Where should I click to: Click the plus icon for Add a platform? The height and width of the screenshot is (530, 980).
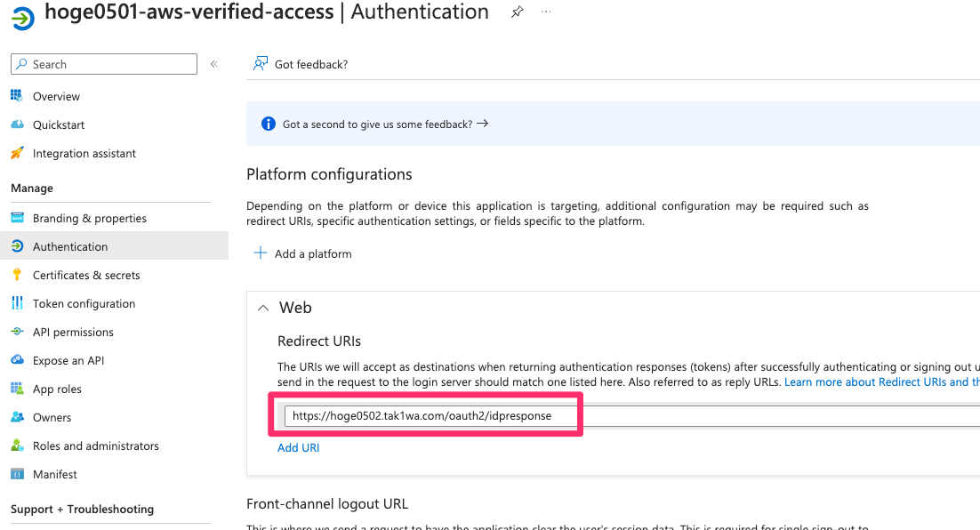click(x=260, y=253)
